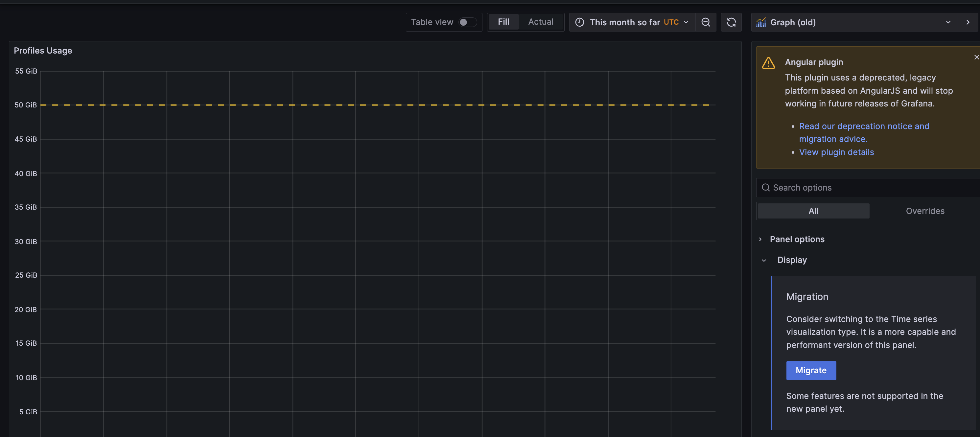Click the refresh dashboard icon
Image resolution: width=980 pixels, height=437 pixels.
tap(731, 22)
